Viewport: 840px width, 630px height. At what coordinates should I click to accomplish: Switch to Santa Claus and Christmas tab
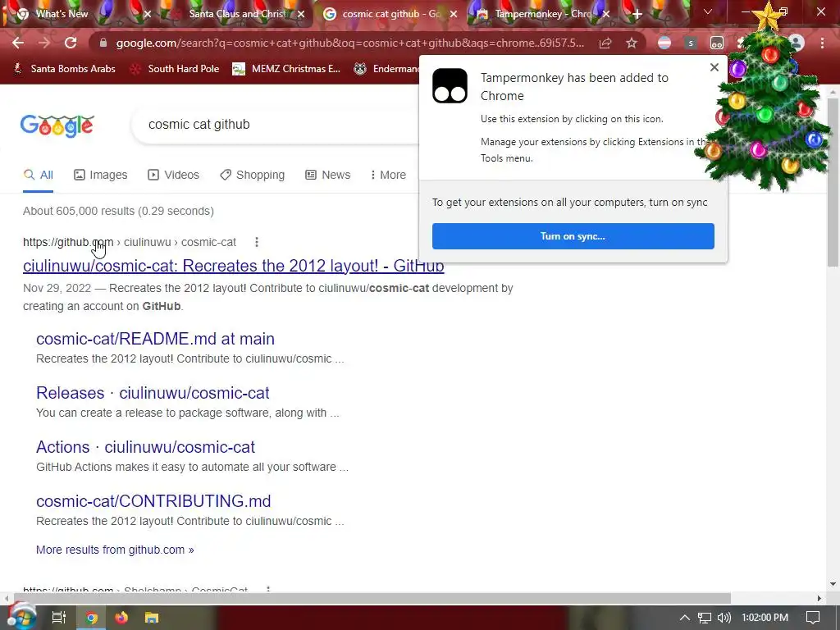(x=235, y=14)
